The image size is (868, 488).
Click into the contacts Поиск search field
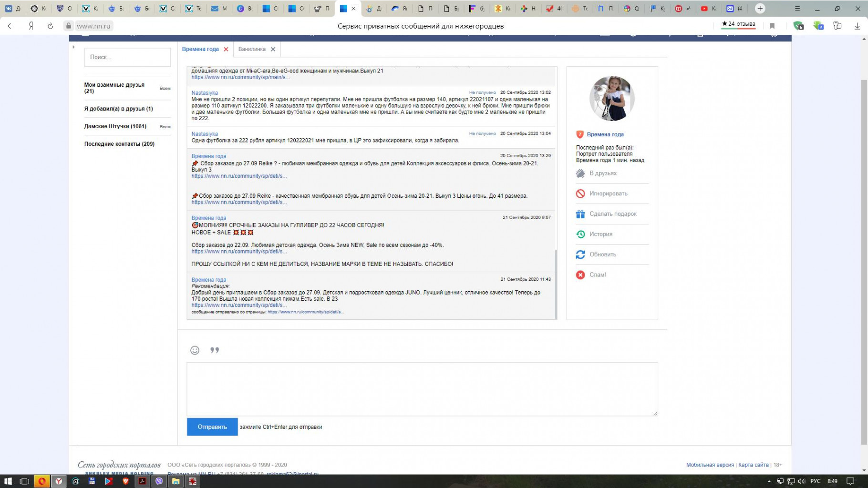[x=128, y=57]
